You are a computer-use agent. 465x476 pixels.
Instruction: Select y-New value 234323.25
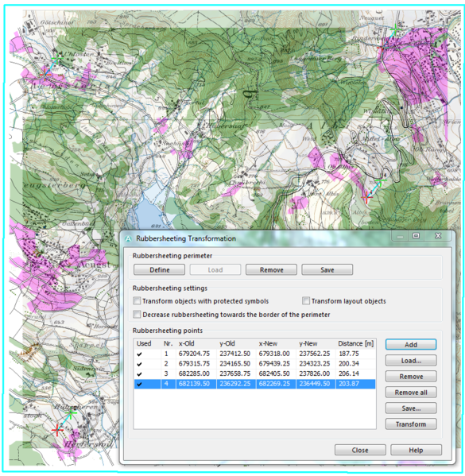[314, 364]
